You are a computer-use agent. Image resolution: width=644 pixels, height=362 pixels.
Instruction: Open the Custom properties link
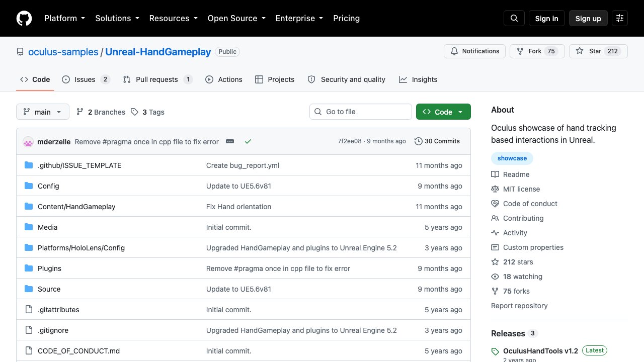click(533, 247)
